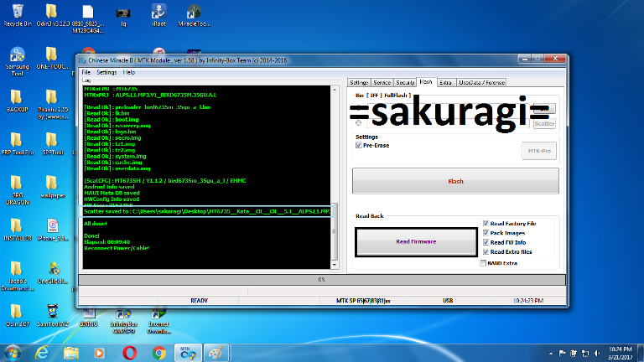Open the File menu
Screen dimensions: 644x362
[x=86, y=72]
